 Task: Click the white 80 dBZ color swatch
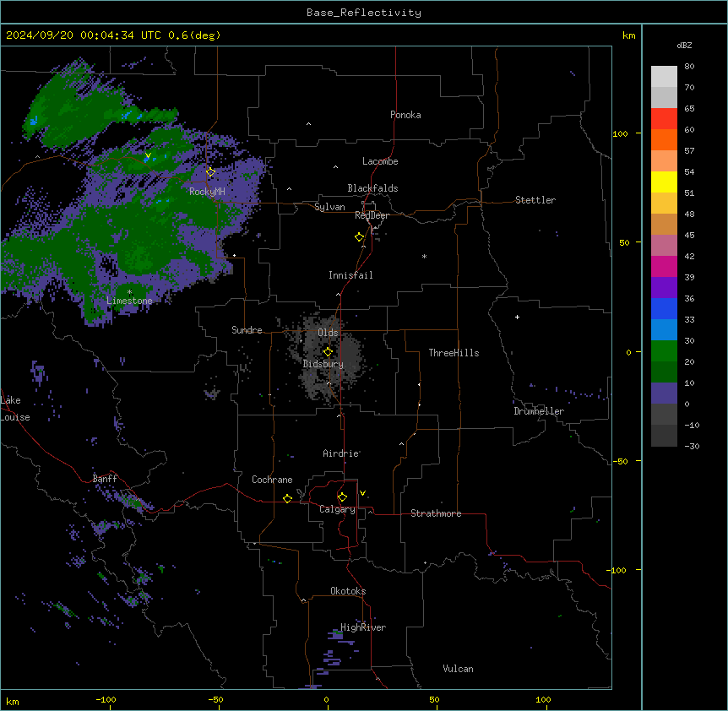pos(664,77)
